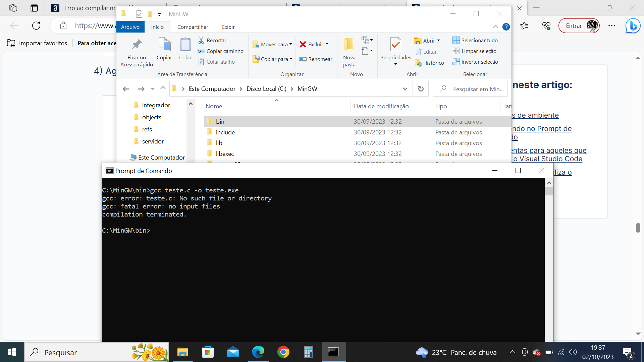This screenshot has width=644, height=362.
Task: Click the Explorer back arrow button
Action: point(126,89)
